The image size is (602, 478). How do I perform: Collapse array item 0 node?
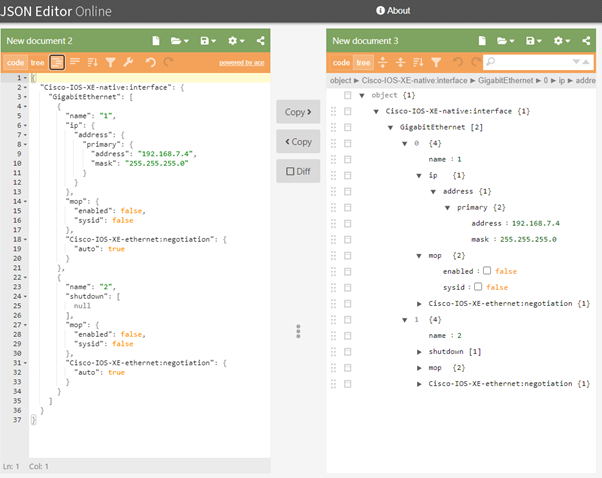pyautogui.click(x=405, y=144)
